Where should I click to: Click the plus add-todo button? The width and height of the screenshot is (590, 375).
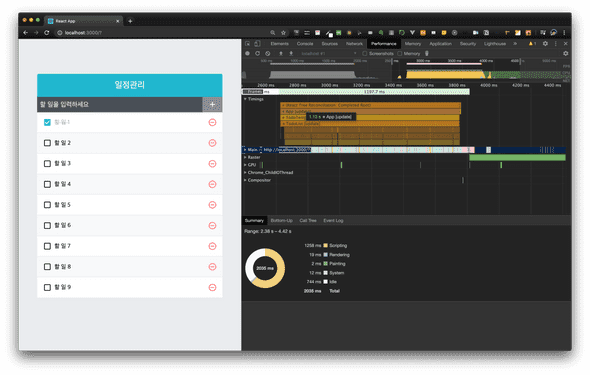[212, 105]
